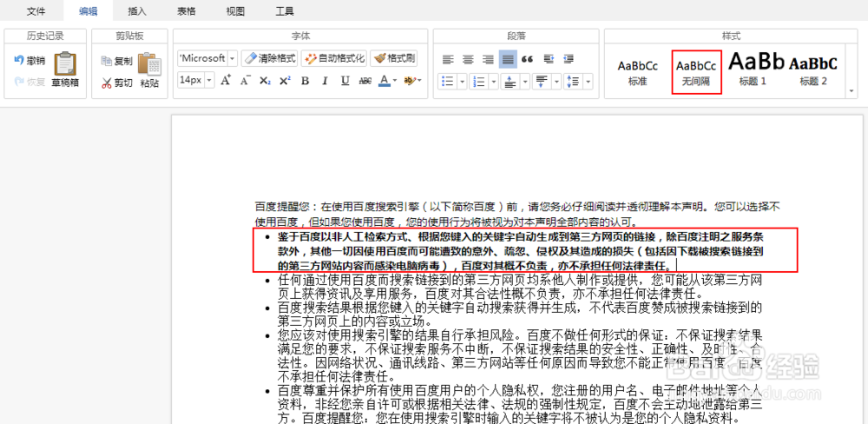
Task: Open the highlight color dropdown arrow
Action: pyautogui.click(x=419, y=80)
